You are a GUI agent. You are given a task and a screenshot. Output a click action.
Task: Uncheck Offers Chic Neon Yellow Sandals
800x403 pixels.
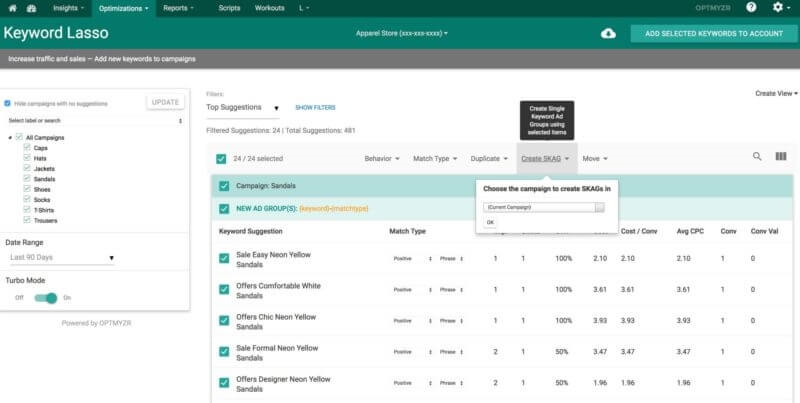[224, 320]
